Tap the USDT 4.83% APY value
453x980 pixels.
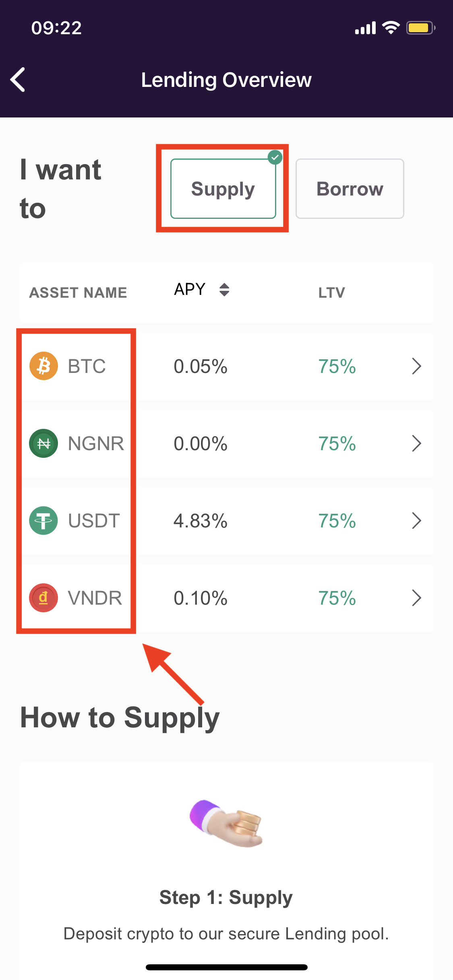201,521
